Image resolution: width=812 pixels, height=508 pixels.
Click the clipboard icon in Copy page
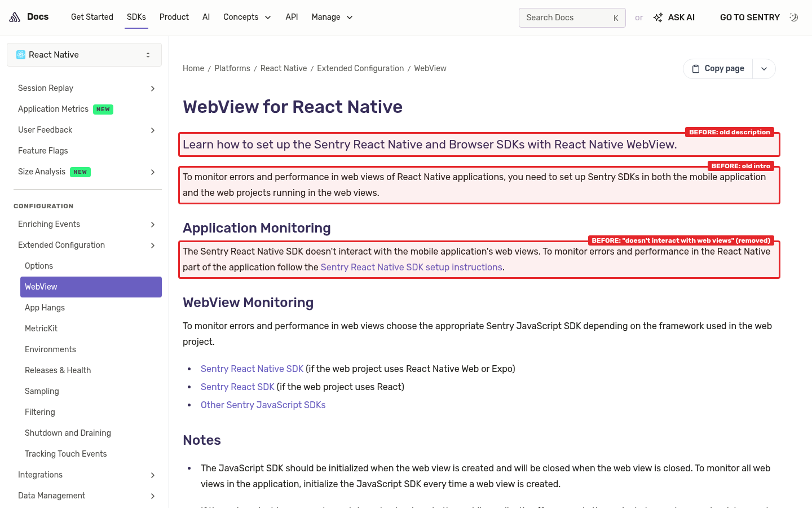(x=696, y=69)
